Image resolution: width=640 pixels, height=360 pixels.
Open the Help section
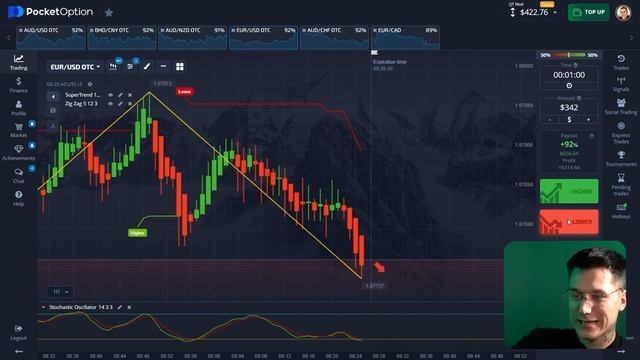(x=19, y=198)
